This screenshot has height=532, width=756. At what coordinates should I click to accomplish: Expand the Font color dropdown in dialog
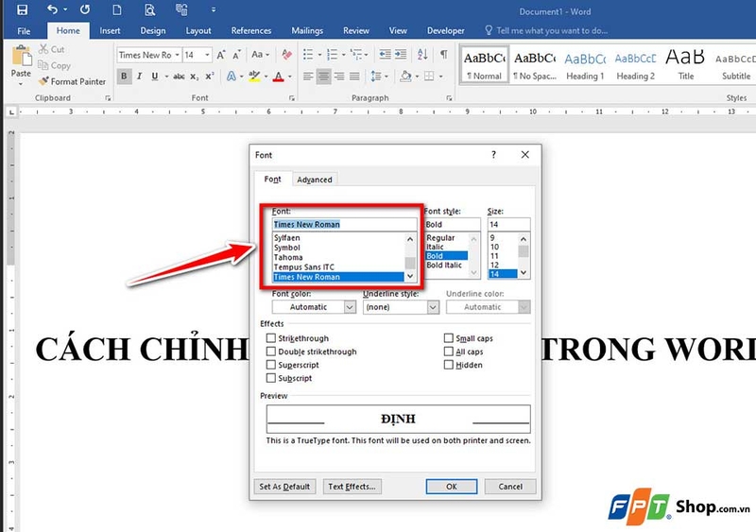(350, 307)
